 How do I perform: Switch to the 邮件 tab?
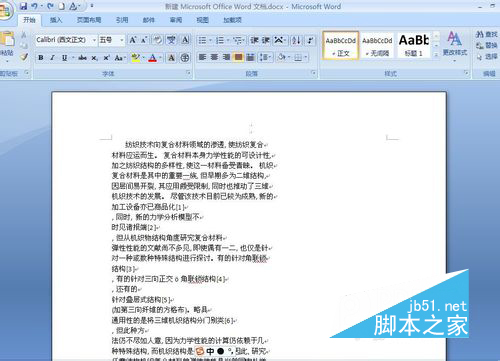pyautogui.click(x=149, y=20)
